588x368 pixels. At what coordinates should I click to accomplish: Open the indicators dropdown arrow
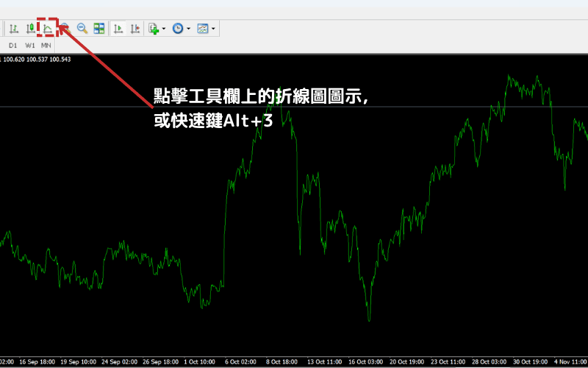(x=163, y=29)
